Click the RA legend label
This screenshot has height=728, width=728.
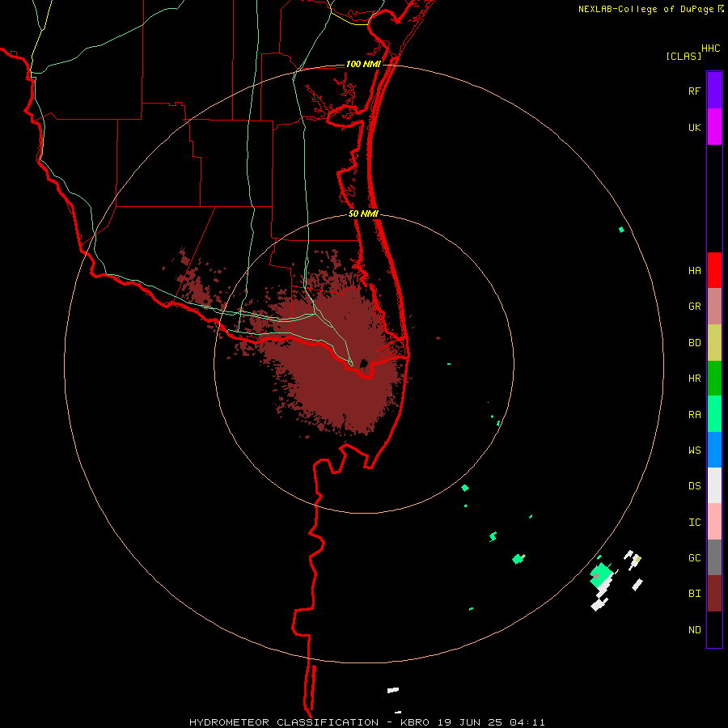tap(694, 415)
